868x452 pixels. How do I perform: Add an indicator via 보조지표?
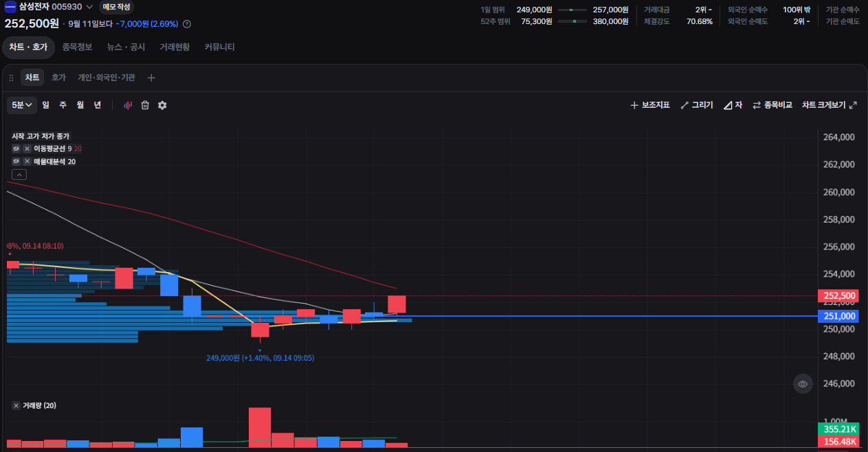(650, 105)
